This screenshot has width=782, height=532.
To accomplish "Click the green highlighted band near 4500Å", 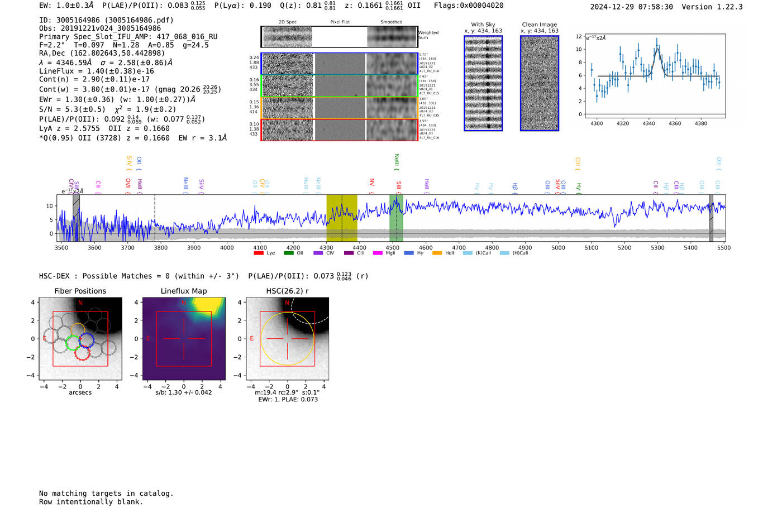I will tap(396, 218).
